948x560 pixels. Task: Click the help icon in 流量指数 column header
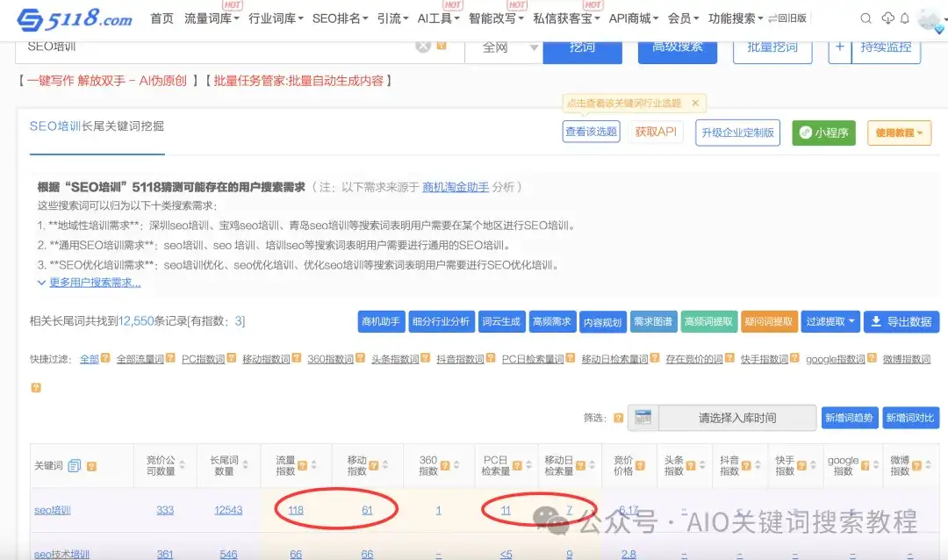[302, 466]
